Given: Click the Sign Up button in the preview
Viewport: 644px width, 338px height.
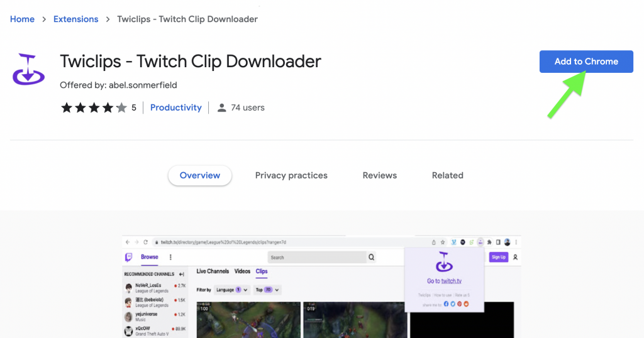Looking at the screenshot, I should point(499,257).
